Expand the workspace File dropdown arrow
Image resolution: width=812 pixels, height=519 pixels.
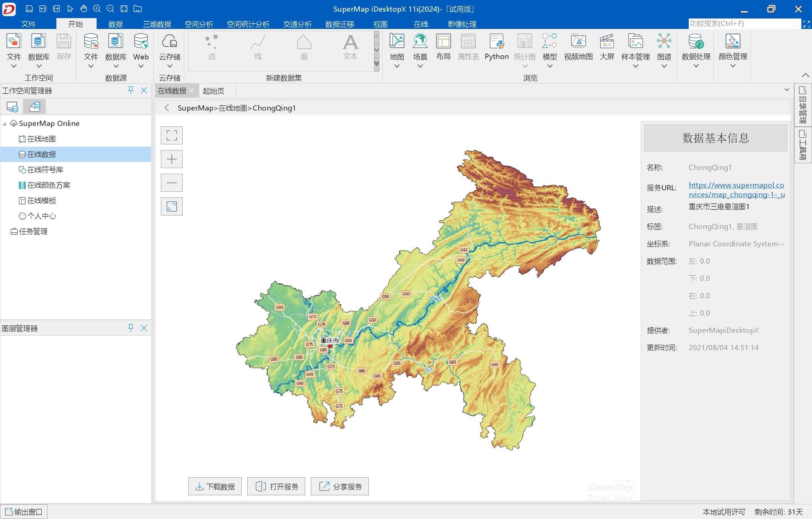tap(14, 66)
